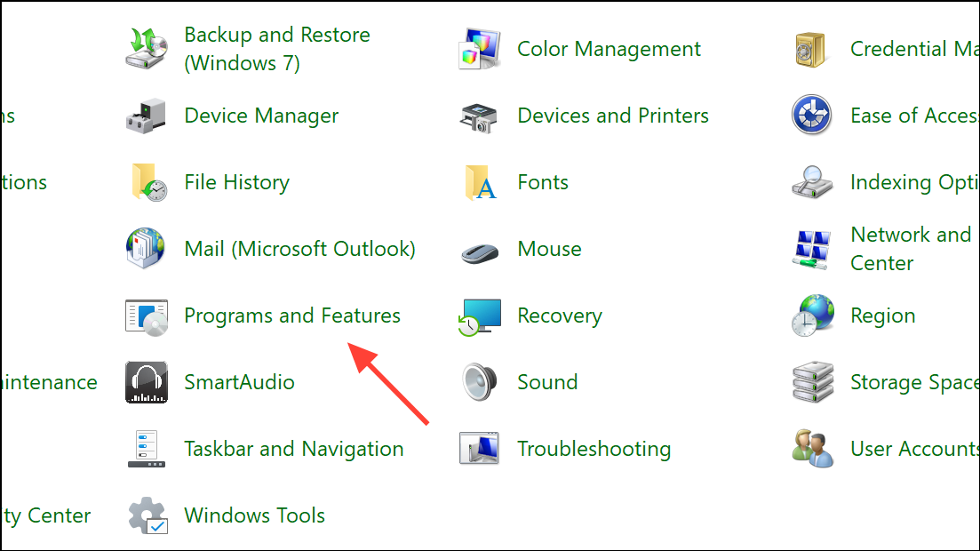This screenshot has height=551, width=980.
Task: Click the Taskbar and Navigation icon
Action: 147,450
